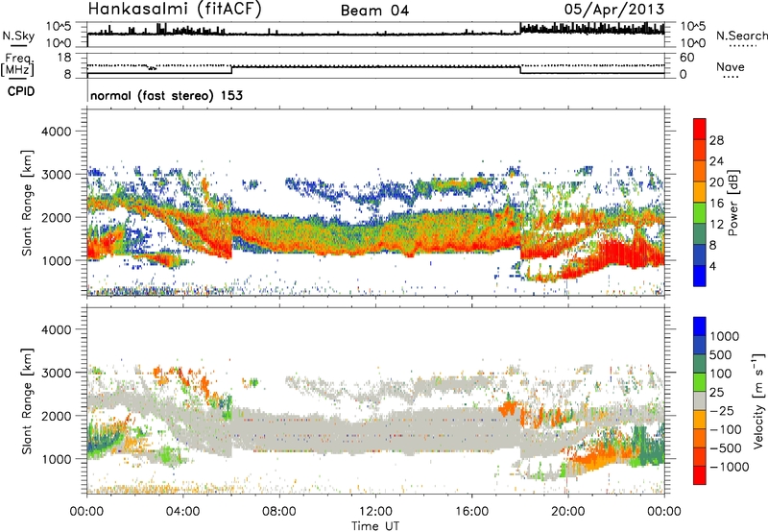768x532 pixels.
Task: Click the "3000" range tick in power panel
Action: (56, 175)
